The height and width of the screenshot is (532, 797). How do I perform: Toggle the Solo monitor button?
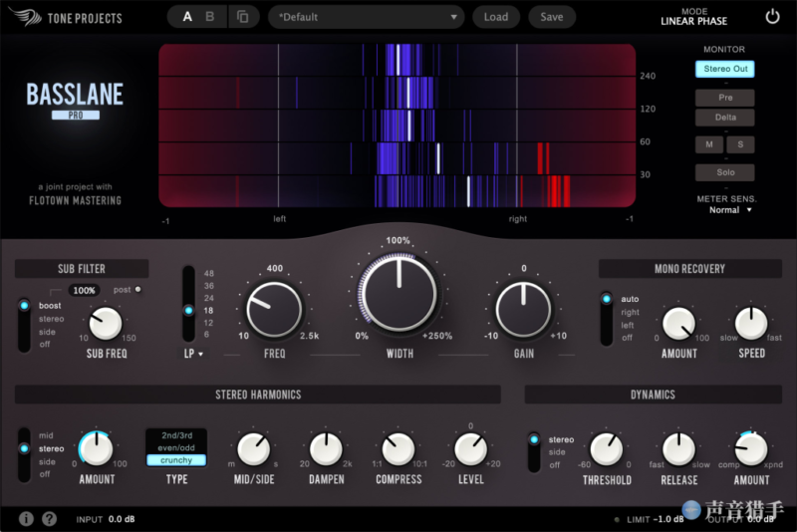724,172
